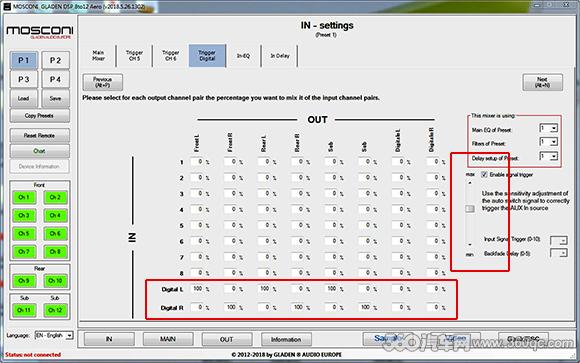Toggle the Ch 11 Sub channel button

[x=24, y=310]
